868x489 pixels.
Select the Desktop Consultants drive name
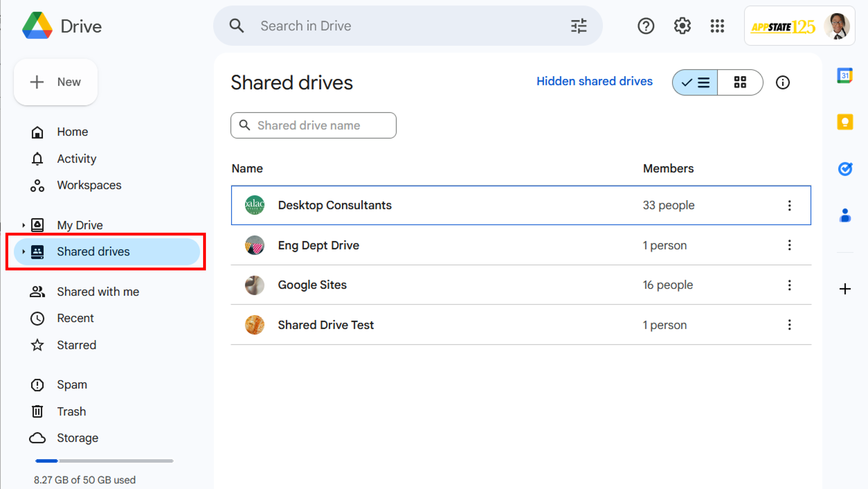pos(335,205)
